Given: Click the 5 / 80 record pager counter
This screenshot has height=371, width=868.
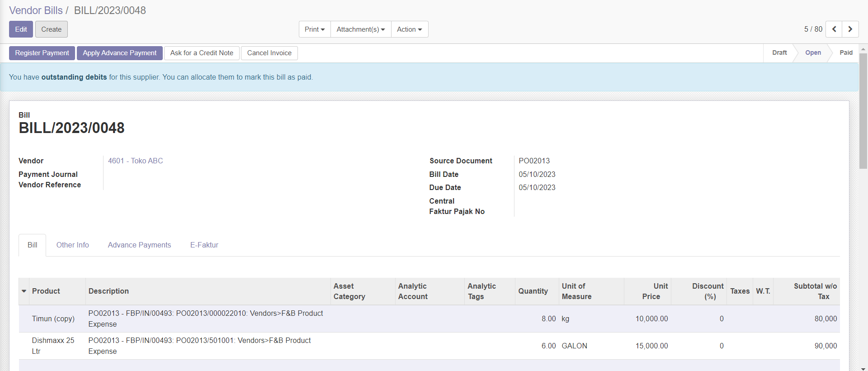Looking at the screenshot, I should click(813, 29).
